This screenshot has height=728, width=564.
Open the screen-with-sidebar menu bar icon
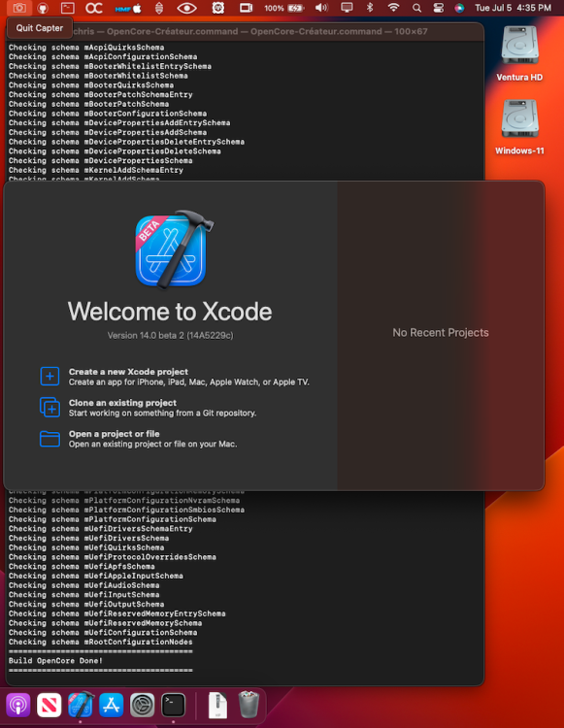[x=246, y=8]
